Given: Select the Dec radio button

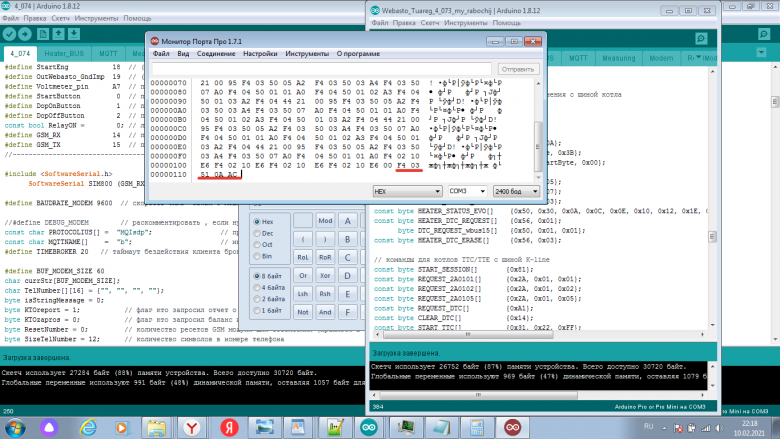Looking at the screenshot, I should tap(256, 233).
